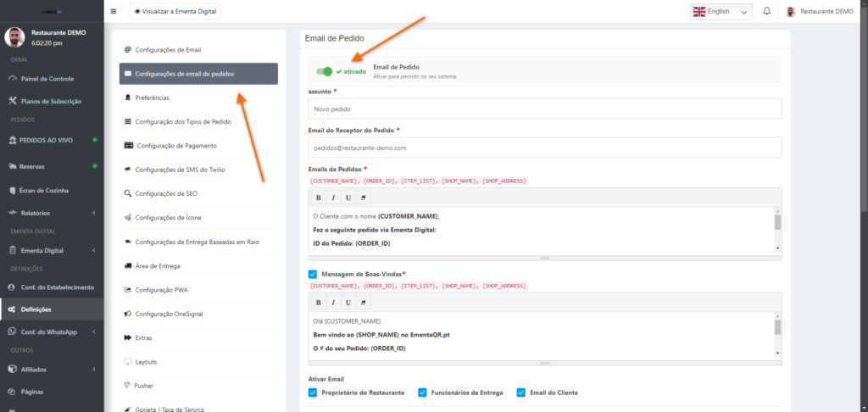Image resolution: width=868 pixels, height=412 pixels.
Task: Click the assunto input field
Action: (544, 109)
